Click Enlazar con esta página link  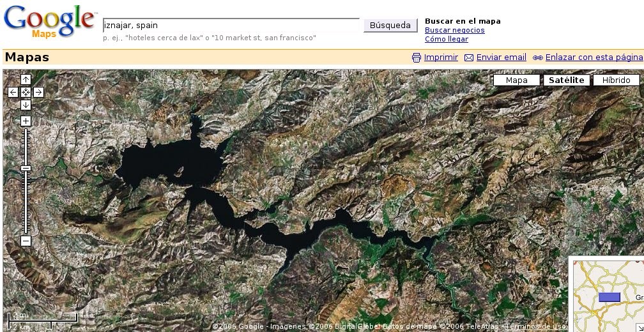[x=594, y=57]
